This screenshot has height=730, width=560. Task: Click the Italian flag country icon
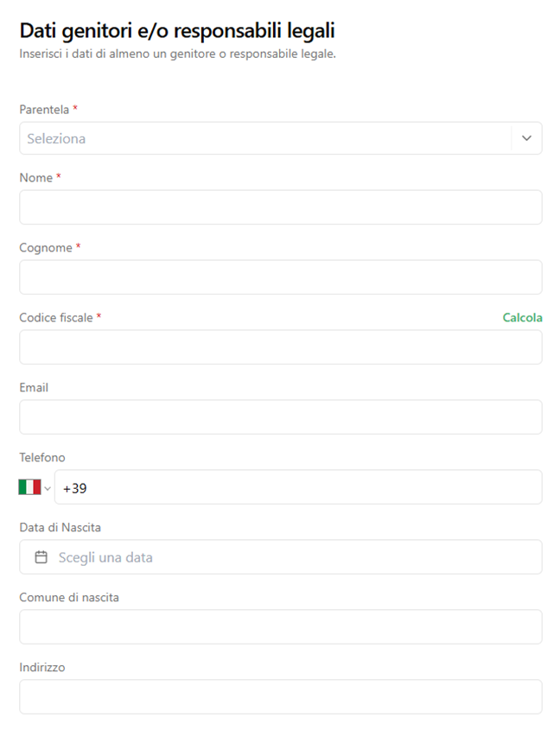coord(29,487)
